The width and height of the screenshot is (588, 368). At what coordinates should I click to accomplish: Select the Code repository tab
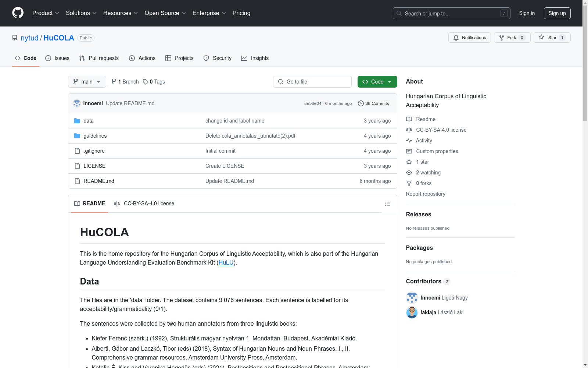[x=26, y=58]
